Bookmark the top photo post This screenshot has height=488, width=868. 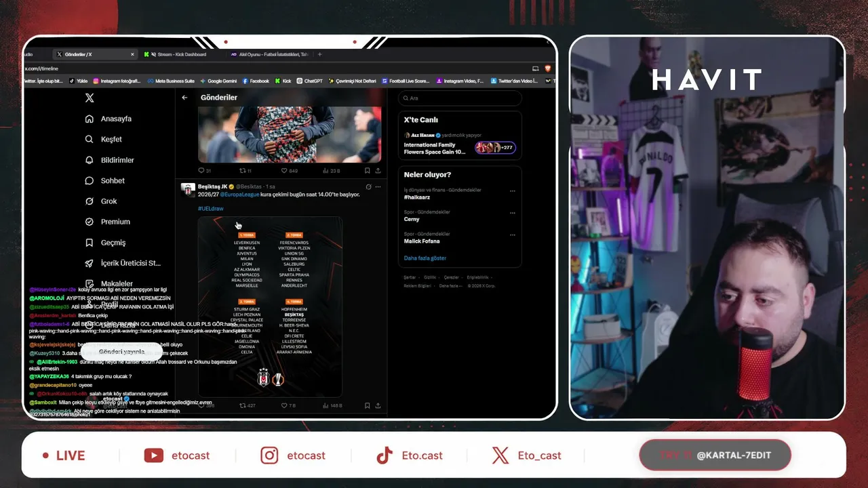click(x=367, y=171)
